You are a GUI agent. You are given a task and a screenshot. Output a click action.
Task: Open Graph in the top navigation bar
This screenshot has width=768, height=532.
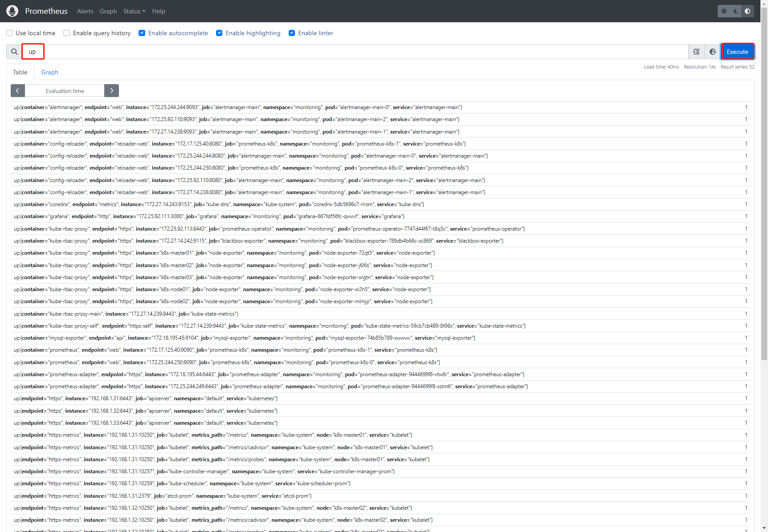point(108,11)
